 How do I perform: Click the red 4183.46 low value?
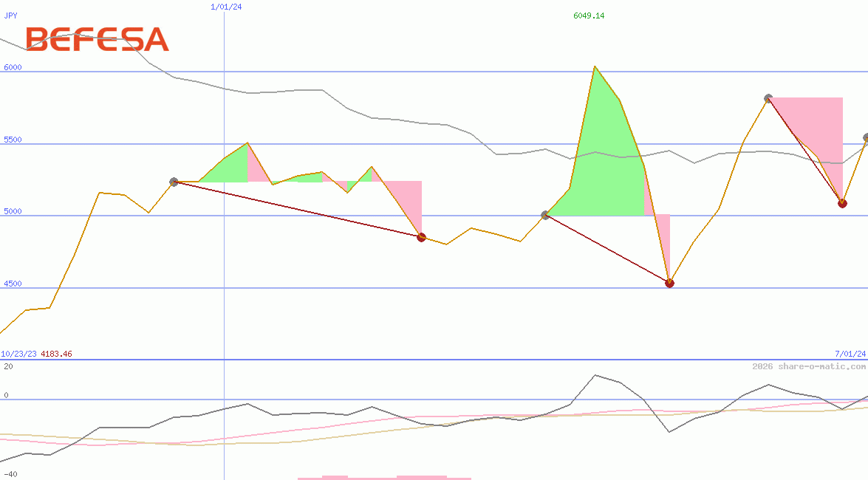click(56, 354)
